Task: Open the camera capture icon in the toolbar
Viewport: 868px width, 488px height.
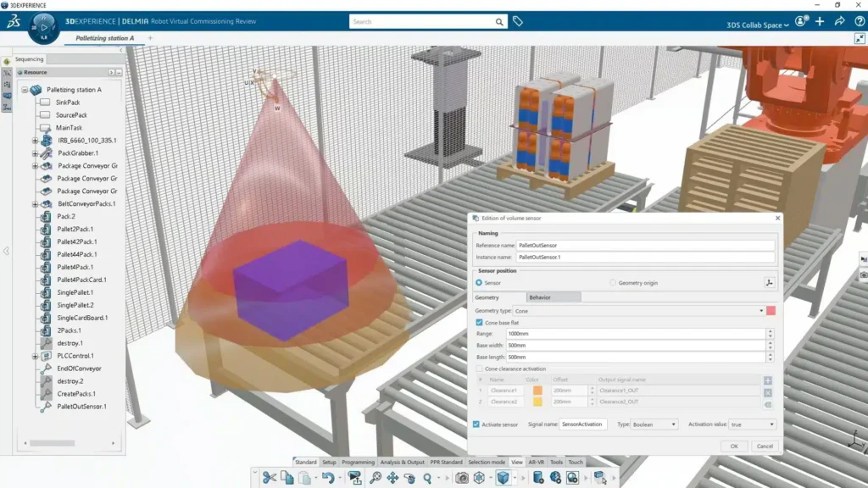Action: (461, 477)
